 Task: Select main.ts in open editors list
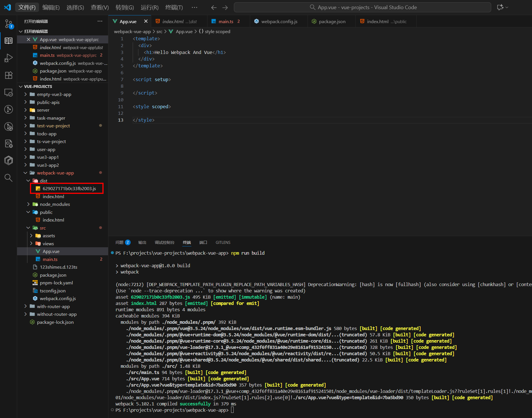coord(62,55)
